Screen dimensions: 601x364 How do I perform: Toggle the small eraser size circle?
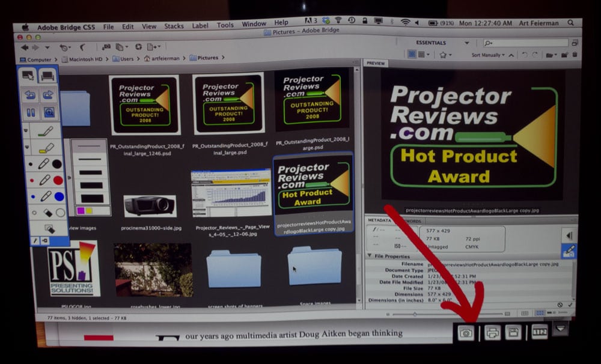pyautogui.click(x=34, y=213)
